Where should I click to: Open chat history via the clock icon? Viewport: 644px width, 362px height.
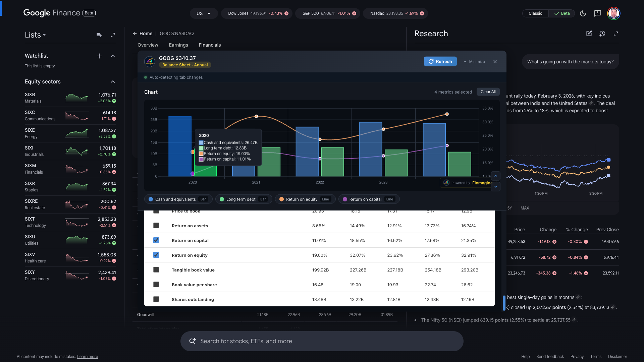602,34
